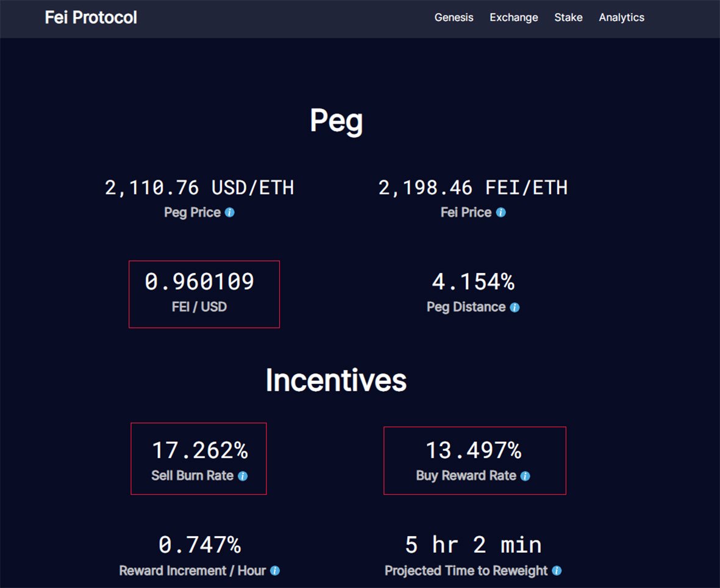Click the info icon beside Fei Price
Screen dimensions: 720x588
coord(501,213)
